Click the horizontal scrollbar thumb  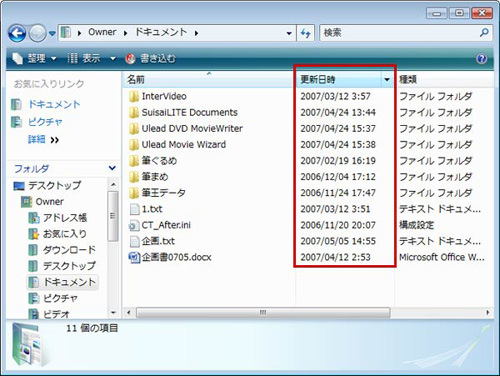(263, 313)
